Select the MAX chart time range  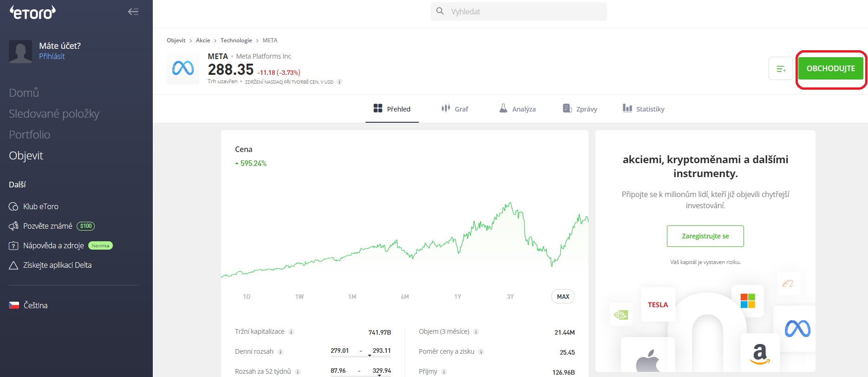(x=563, y=297)
